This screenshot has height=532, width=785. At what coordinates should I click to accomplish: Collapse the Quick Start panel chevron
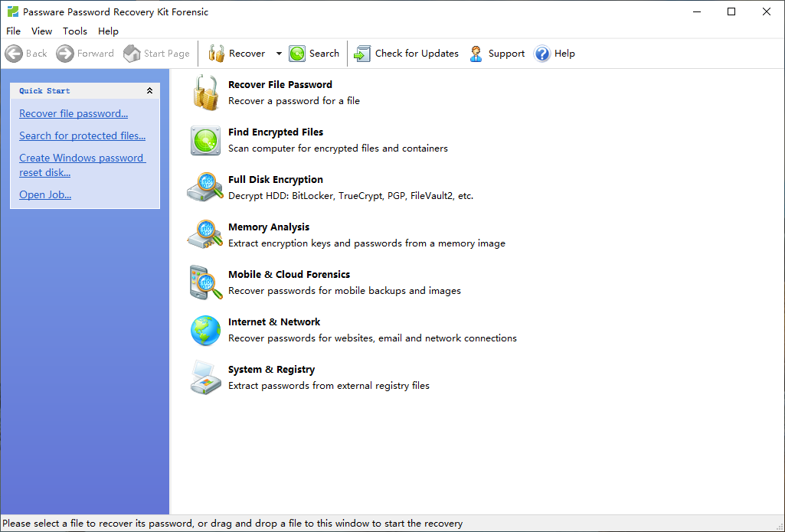149,90
